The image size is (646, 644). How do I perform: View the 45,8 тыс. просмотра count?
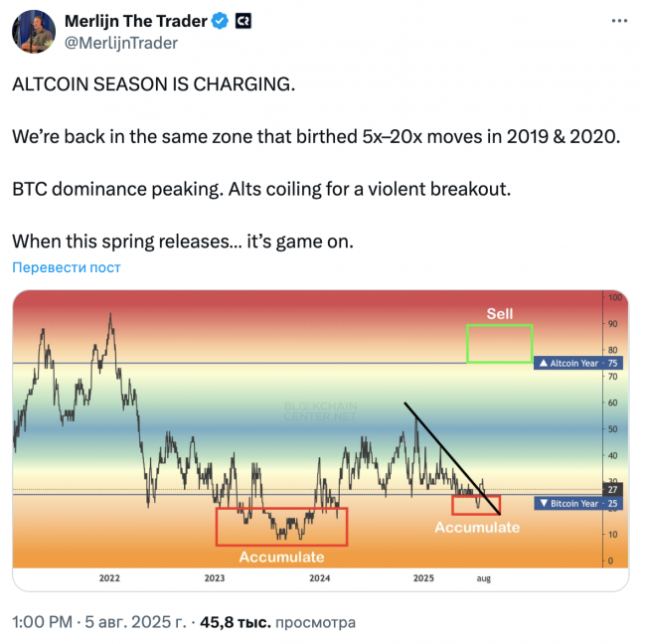277,622
